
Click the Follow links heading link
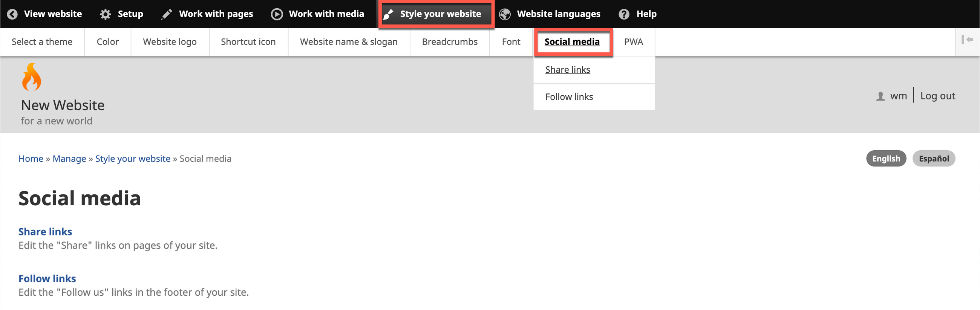(47, 278)
